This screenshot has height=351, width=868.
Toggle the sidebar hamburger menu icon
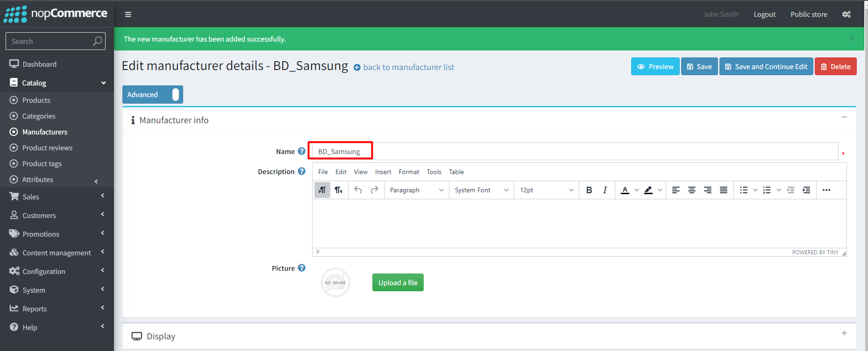pyautogui.click(x=128, y=14)
